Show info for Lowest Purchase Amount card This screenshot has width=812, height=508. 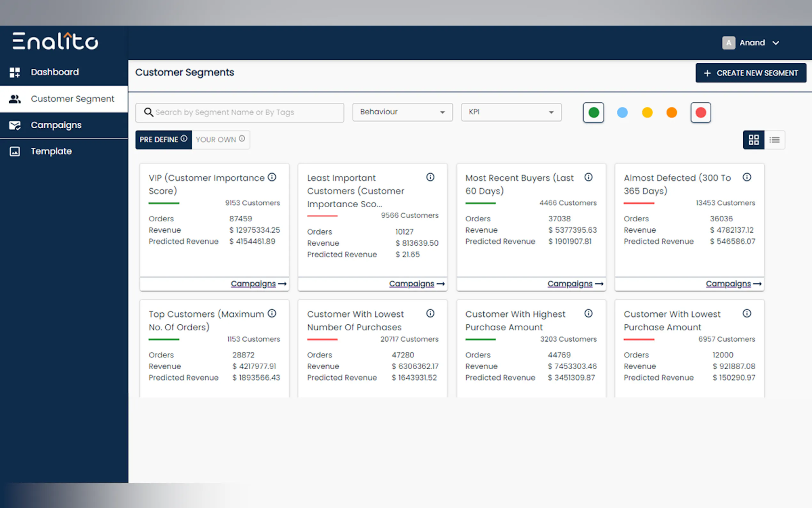tap(747, 314)
